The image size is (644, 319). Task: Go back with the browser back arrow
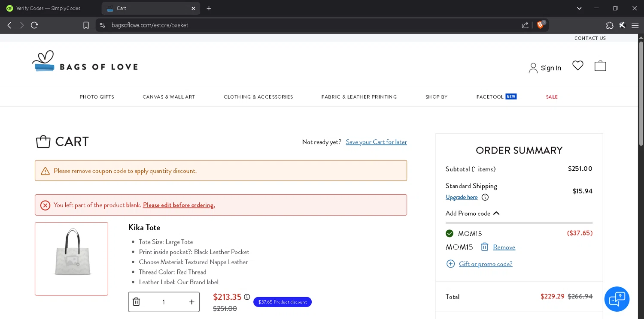pyautogui.click(x=9, y=25)
